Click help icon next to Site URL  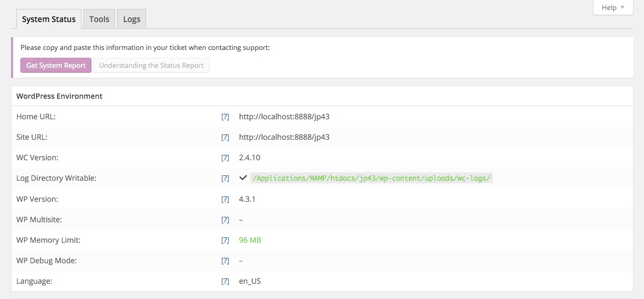[225, 138]
